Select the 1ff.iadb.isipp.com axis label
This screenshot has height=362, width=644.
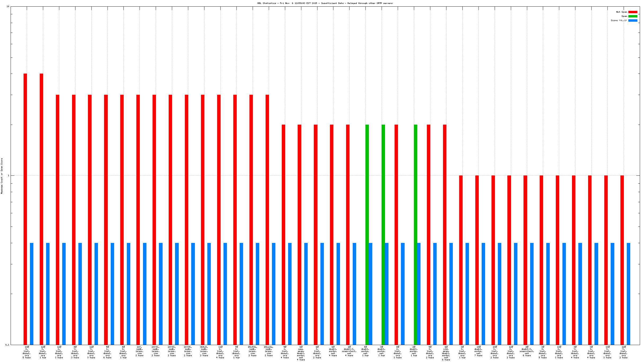coord(140,351)
